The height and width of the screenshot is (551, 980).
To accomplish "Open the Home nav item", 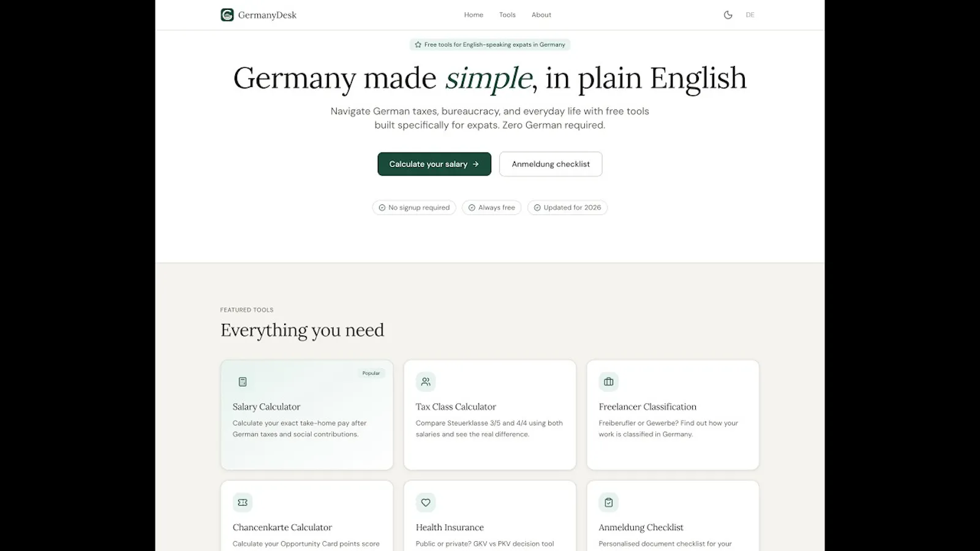I will pyautogui.click(x=473, y=15).
